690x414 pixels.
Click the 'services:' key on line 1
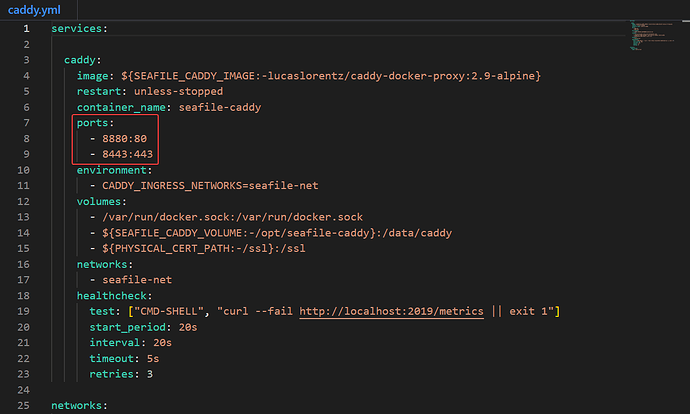[80, 29]
